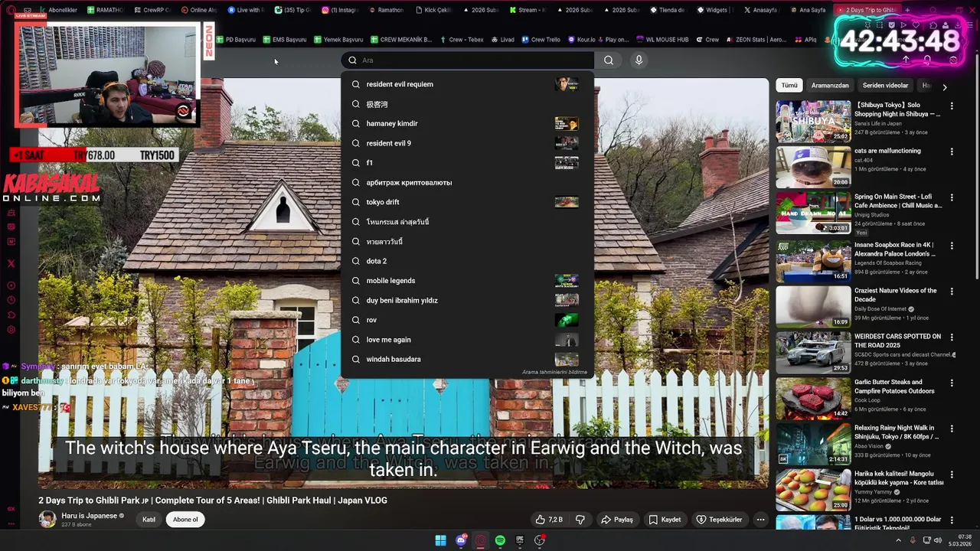Open the Crew Trello bookmark

pyautogui.click(x=541, y=40)
